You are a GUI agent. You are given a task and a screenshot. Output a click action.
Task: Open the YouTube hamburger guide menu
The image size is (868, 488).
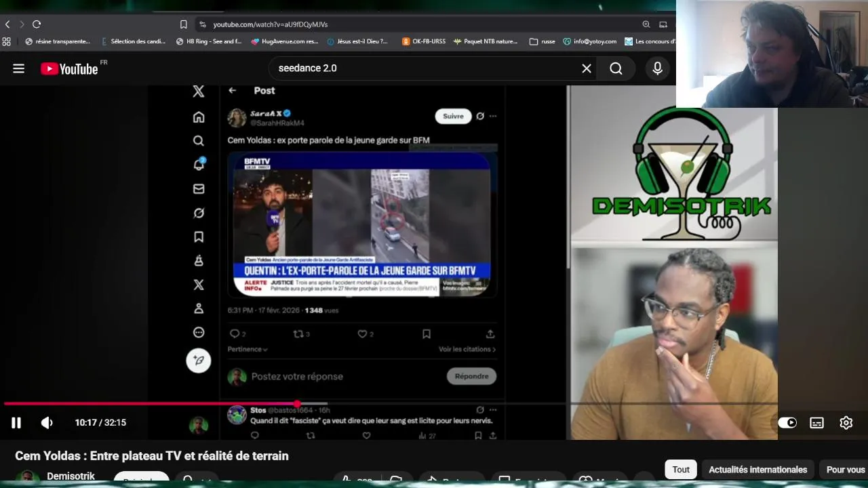18,68
